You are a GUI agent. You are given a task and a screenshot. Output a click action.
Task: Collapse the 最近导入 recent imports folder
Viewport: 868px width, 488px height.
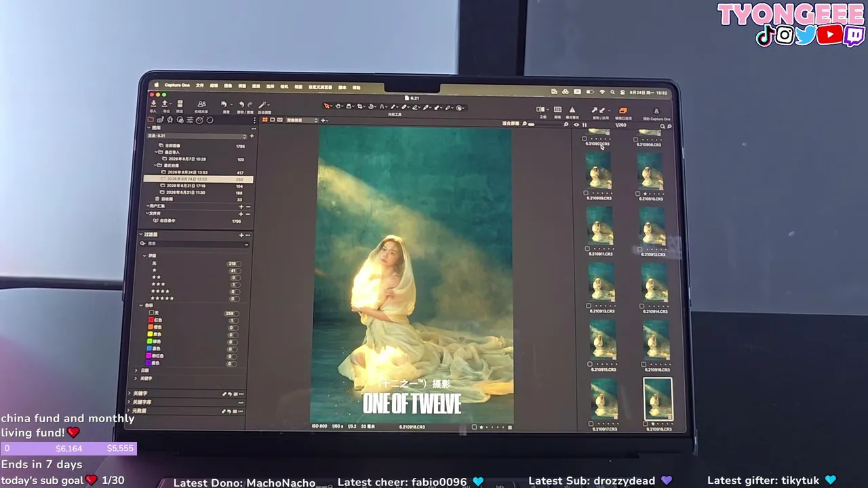[x=157, y=152]
